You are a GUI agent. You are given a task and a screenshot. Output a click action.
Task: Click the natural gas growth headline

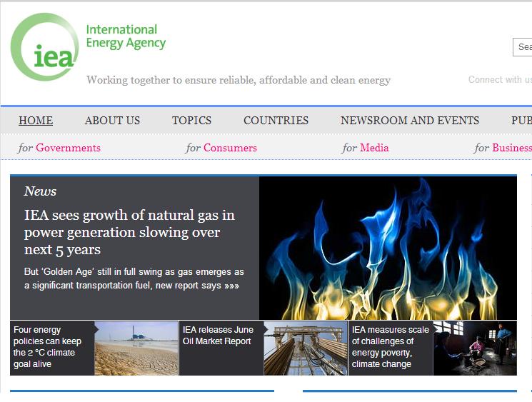pos(129,232)
